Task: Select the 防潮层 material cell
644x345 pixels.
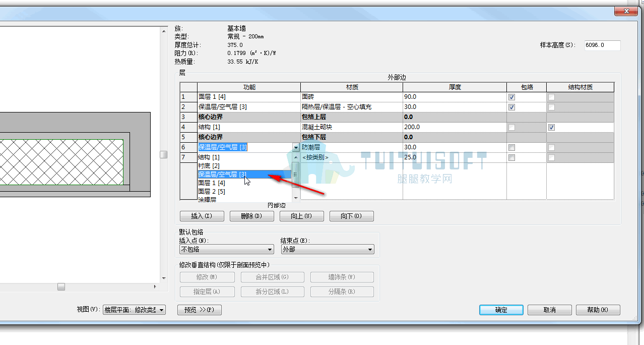Action: pos(351,147)
